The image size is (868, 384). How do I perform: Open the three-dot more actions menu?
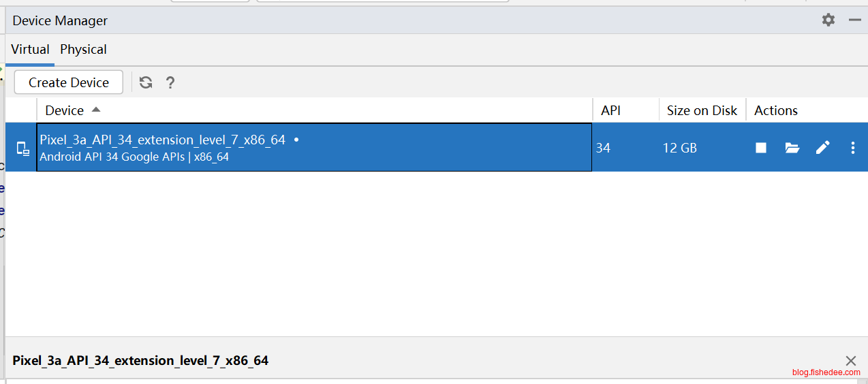tap(853, 148)
